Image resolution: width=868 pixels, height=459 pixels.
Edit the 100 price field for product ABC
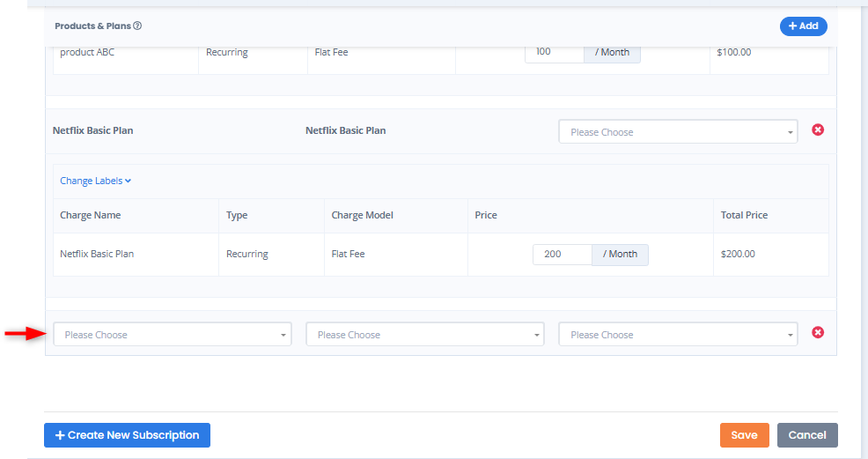[x=554, y=53]
